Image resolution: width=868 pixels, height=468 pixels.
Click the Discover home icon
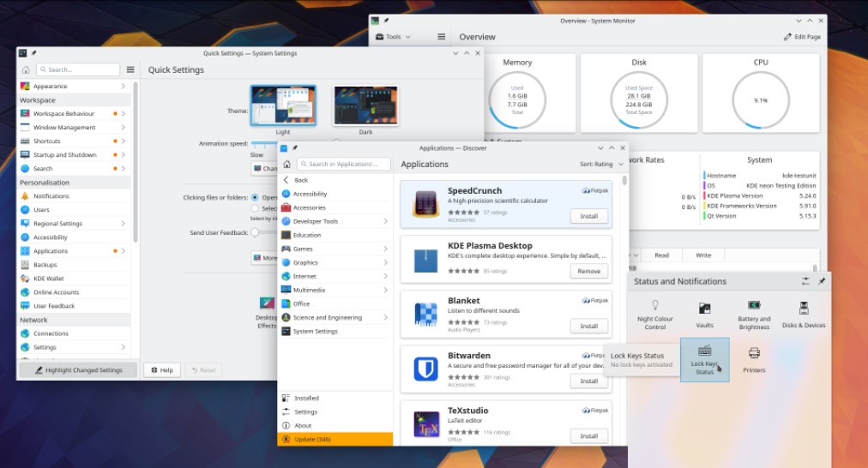click(x=286, y=164)
